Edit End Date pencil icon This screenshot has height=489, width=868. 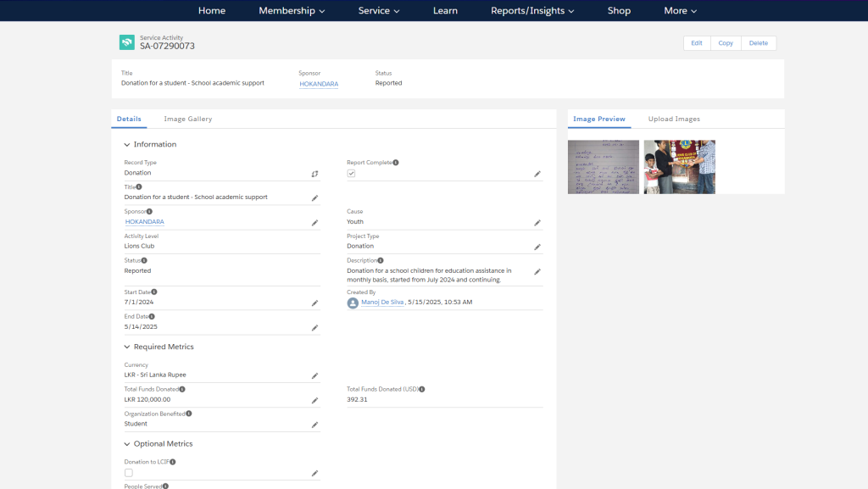tap(314, 328)
